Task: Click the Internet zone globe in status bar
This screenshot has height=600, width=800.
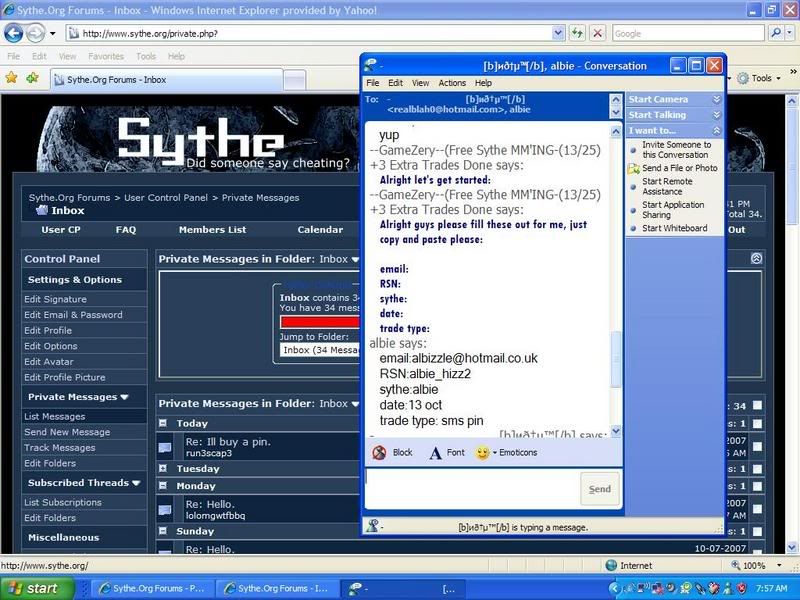Action: coord(611,565)
